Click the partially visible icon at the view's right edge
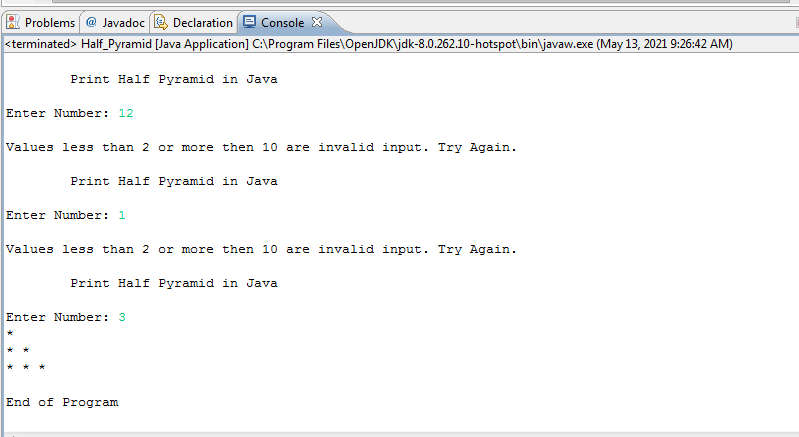The image size is (799, 437). (797, 22)
